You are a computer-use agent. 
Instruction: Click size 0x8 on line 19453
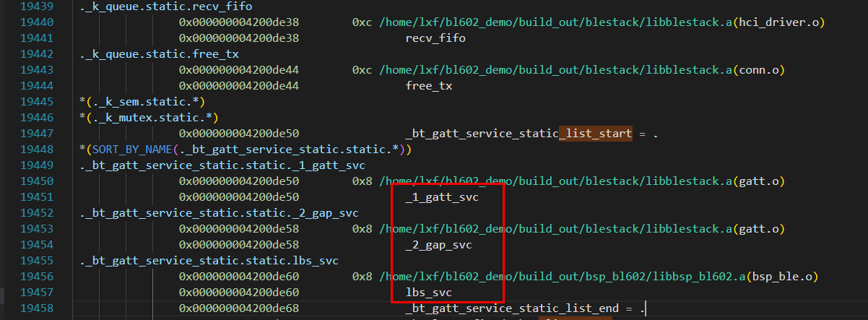[362, 229]
